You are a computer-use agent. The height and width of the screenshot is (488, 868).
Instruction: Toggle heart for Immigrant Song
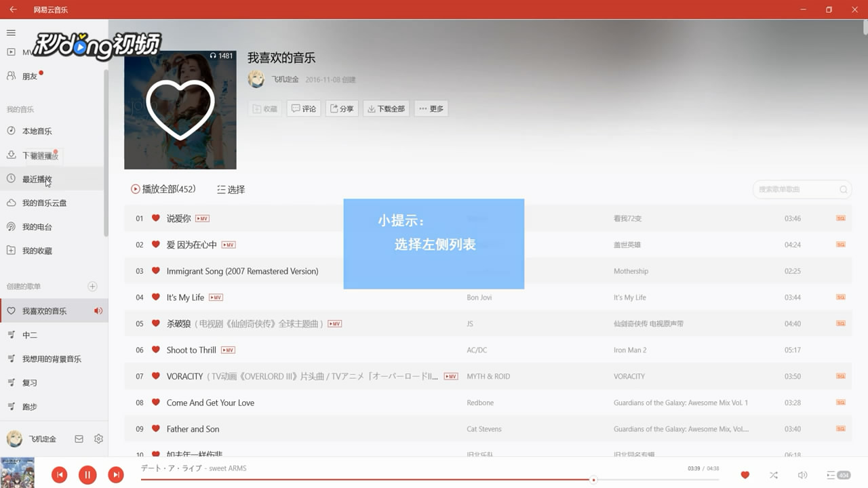coord(155,271)
